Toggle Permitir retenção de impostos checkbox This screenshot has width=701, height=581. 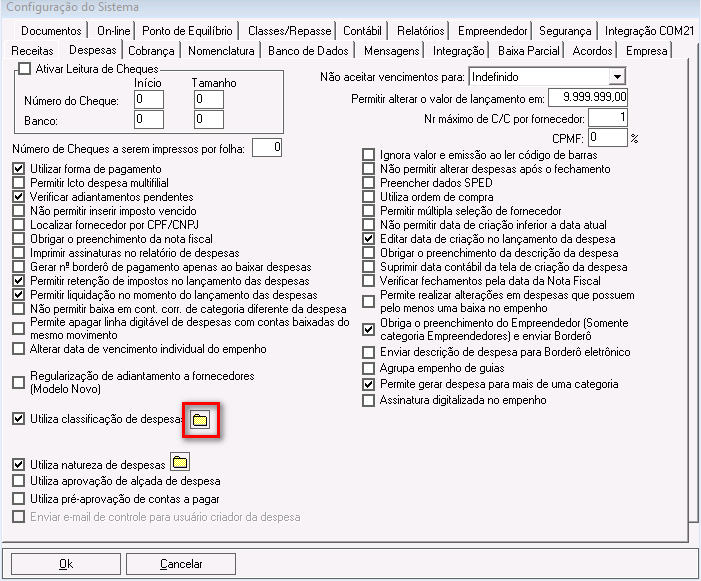coord(18,281)
